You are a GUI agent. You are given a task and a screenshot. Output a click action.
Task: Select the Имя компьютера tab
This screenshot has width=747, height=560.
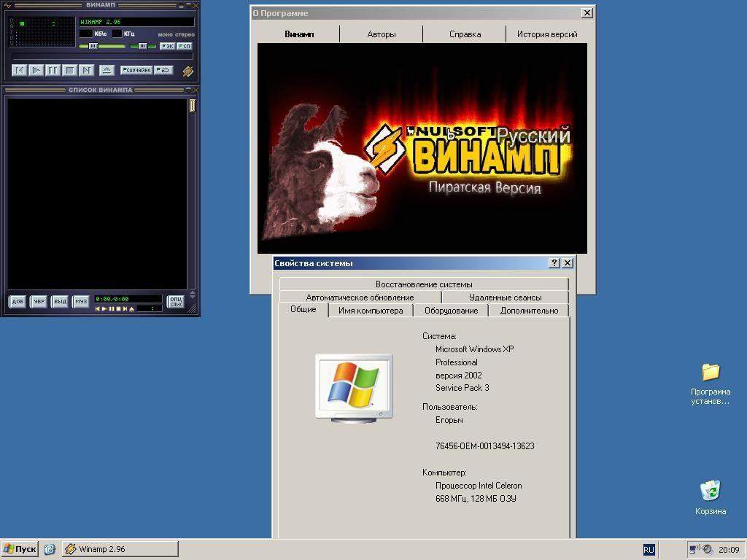(x=371, y=311)
